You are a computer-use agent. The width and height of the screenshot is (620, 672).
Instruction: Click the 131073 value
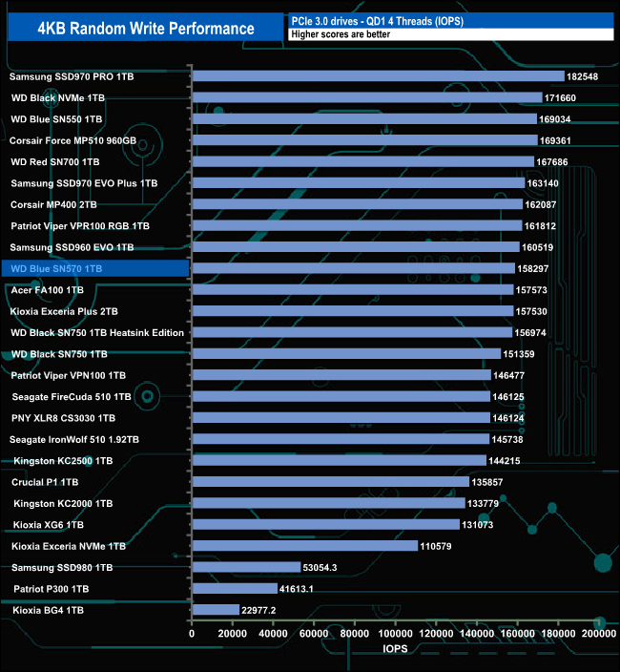point(478,525)
